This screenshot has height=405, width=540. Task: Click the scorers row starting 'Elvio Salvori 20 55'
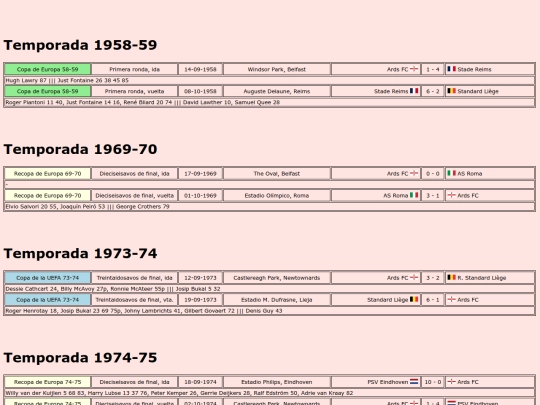click(x=269, y=207)
